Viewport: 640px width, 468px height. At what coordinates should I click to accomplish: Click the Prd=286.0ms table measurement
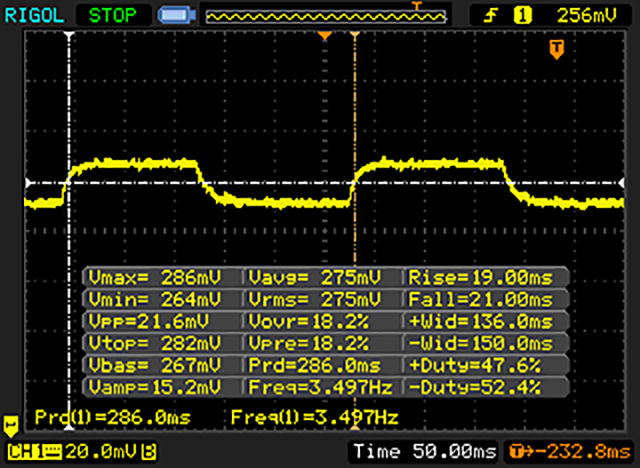point(315,365)
